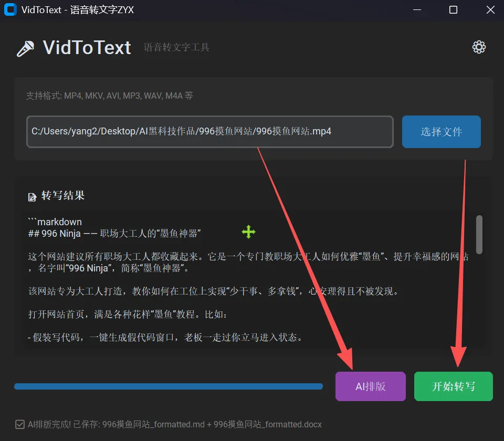Minimize the VidToText window
This screenshot has width=504, height=441.
pos(417,9)
